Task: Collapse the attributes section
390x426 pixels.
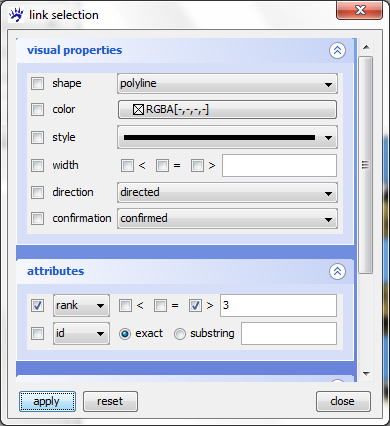Action: [x=337, y=271]
